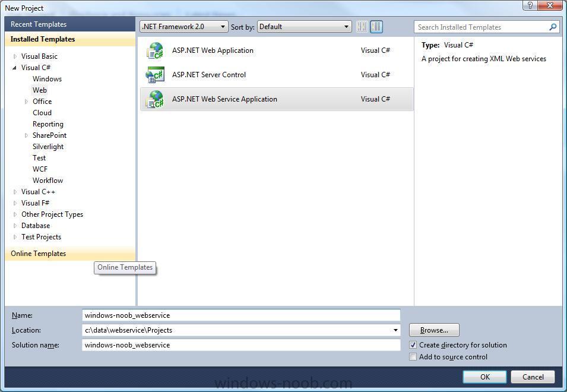Screen dimensions: 567x392
Task: Select ASP.NET Server Control template text
Action: tap(208, 75)
